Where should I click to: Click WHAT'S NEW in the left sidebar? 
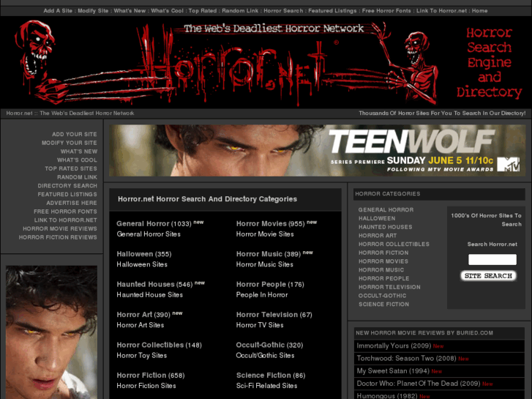pos(79,152)
